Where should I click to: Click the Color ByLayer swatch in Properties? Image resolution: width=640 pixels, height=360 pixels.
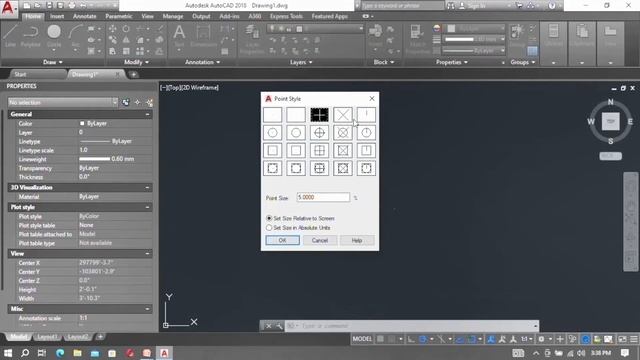82,123
